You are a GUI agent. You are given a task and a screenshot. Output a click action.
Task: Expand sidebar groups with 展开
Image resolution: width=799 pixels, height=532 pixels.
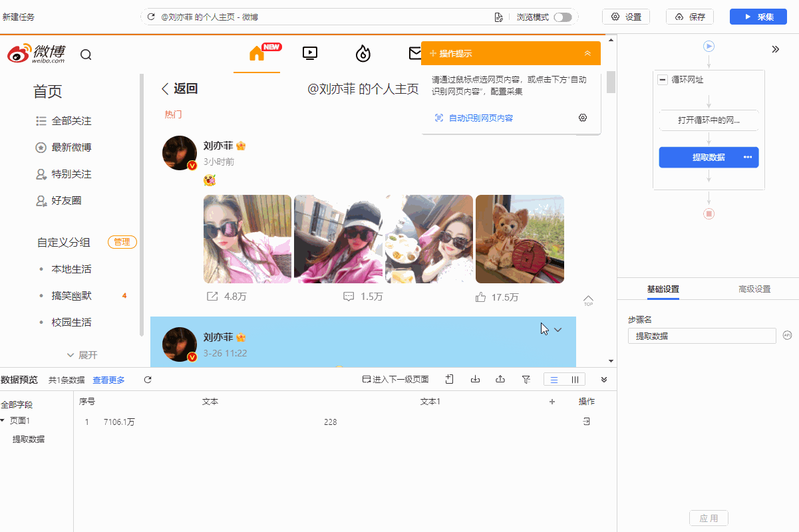(82, 355)
